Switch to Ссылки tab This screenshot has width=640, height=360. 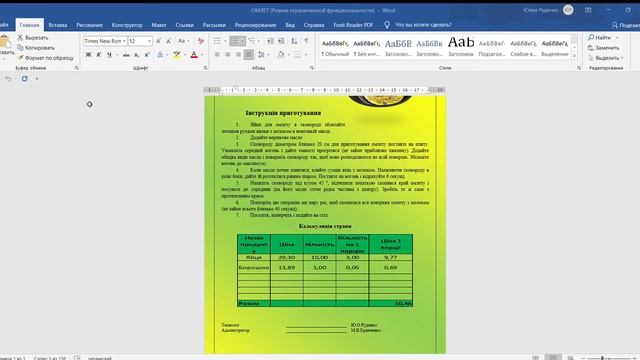coord(184,25)
